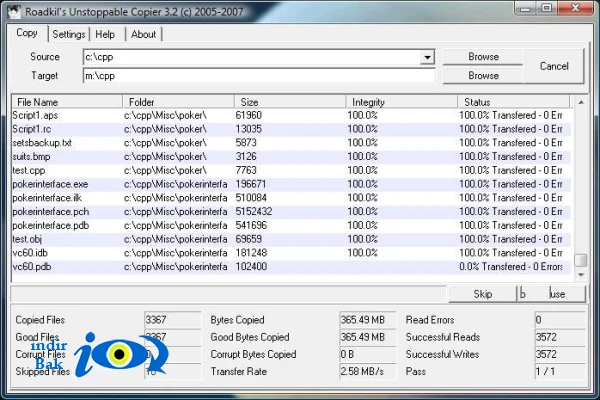Browse for the Target folder
This screenshot has width=600, height=400.
[x=483, y=75]
